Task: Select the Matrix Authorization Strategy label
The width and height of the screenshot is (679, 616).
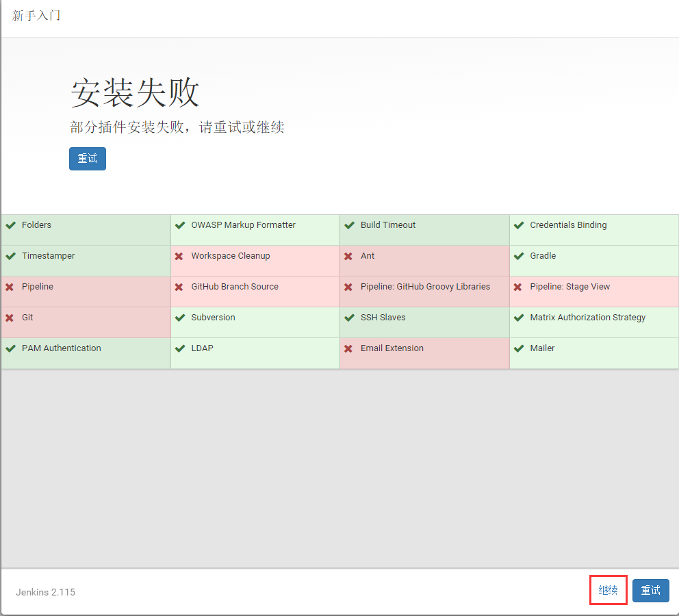Action: [x=588, y=318]
